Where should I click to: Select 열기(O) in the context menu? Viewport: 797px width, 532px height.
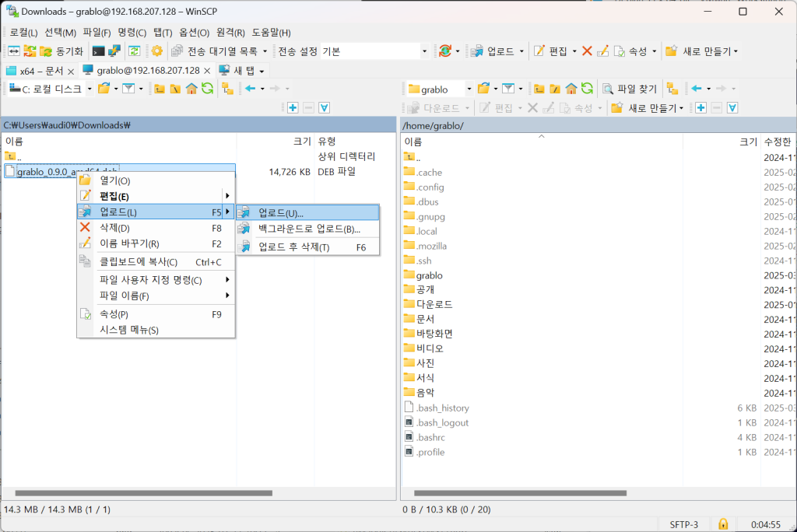156,180
